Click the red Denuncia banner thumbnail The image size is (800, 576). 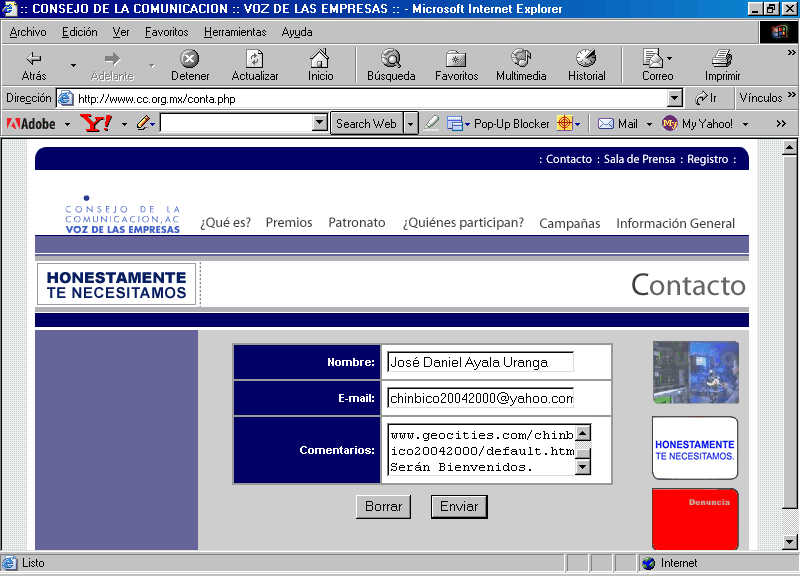(695, 518)
